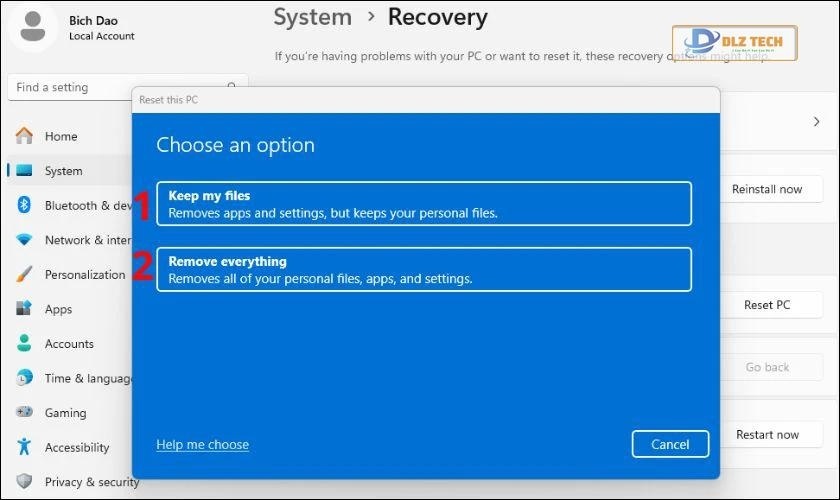Open Privacy & security shield icon
This screenshot has width=840, height=500.
[24, 482]
